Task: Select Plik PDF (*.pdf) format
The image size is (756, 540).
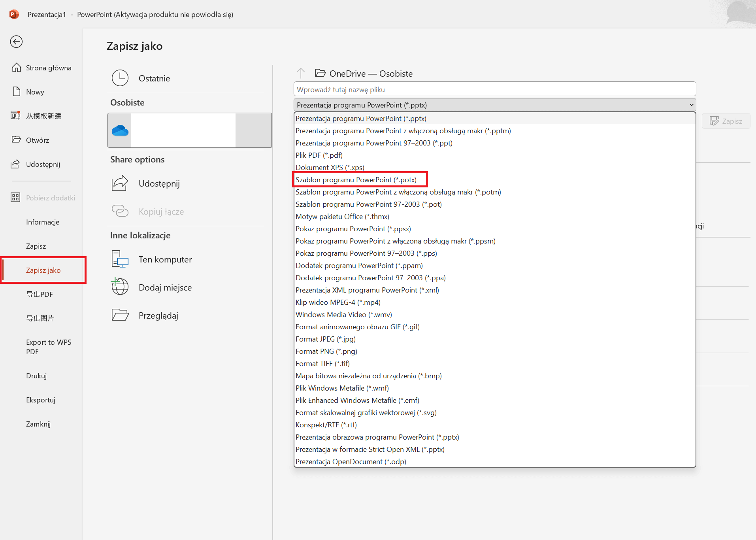Action: (x=319, y=155)
